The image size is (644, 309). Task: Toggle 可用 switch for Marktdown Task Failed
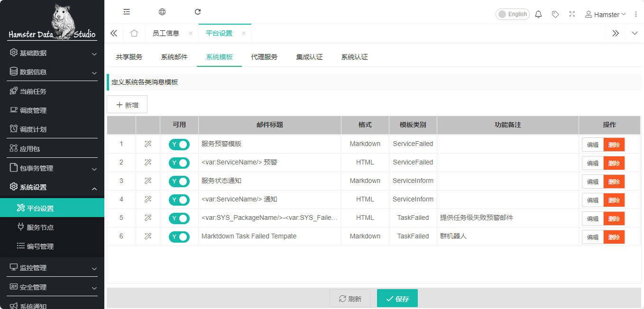click(179, 236)
